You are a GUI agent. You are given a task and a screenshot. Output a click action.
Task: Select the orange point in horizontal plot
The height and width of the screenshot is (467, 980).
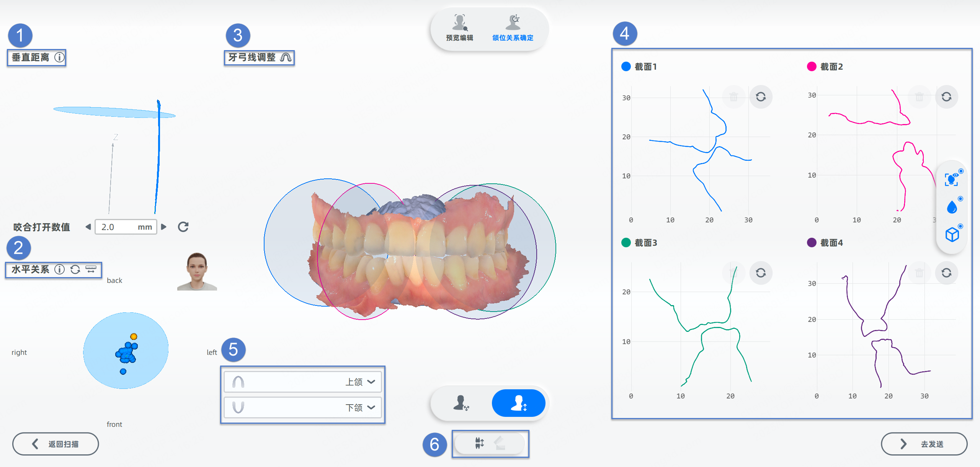tap(134, 336)
